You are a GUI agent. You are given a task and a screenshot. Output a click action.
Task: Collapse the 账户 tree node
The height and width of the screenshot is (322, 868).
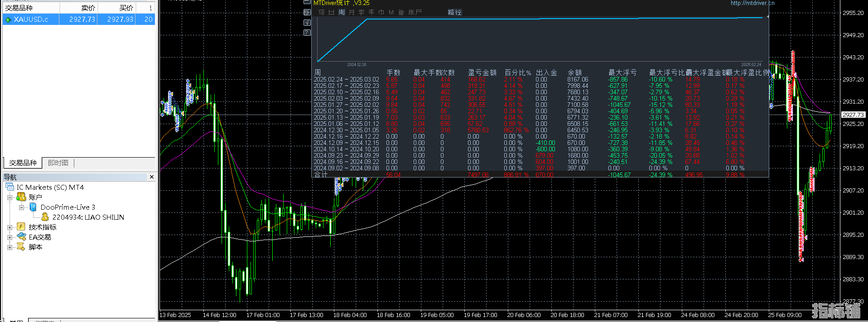[10, 197]
